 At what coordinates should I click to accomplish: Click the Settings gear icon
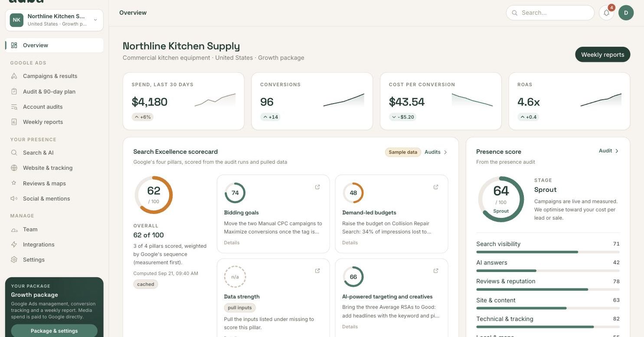pyautogui.click(x=14, y=259)
